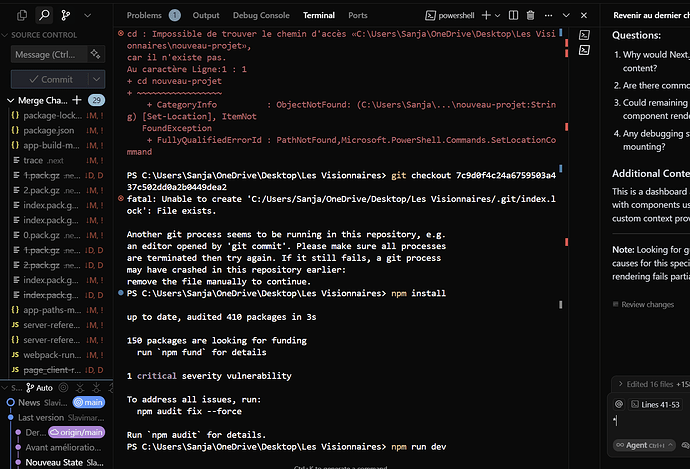
Task: Click the terminal scrollbar thumb
Action: 560,304
